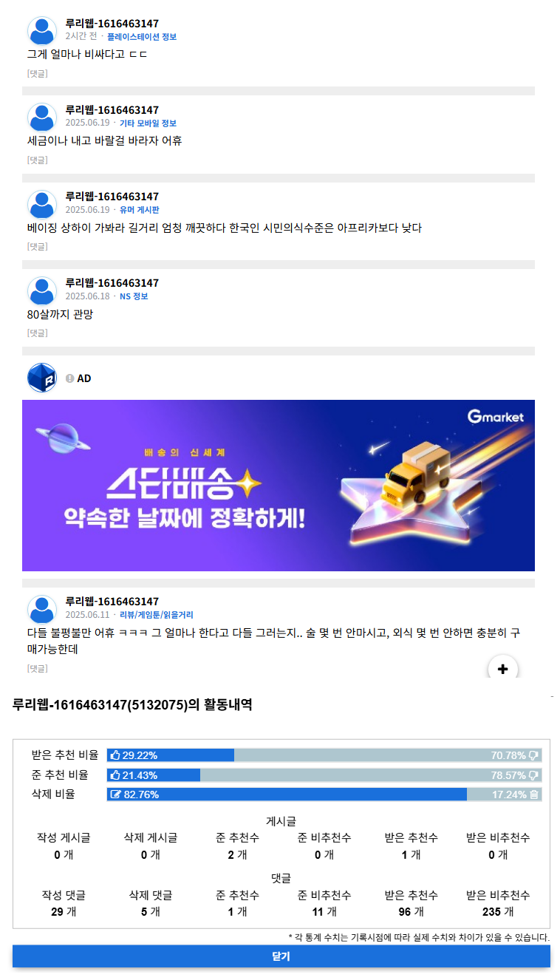The image size is (560, 980).
Task: Click the avatar icon of the NS 정보 comment
Action: pyautogui.click(x=42, y=290)
